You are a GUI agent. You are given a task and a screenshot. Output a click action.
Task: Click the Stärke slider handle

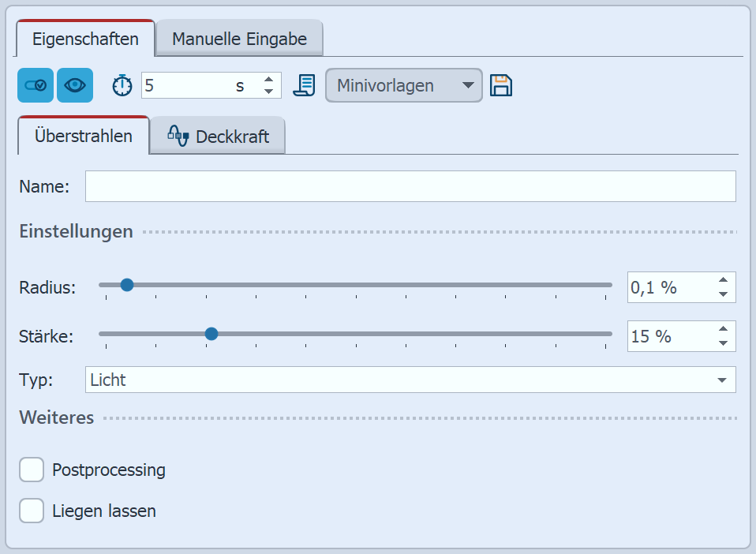tap(211, 334)
